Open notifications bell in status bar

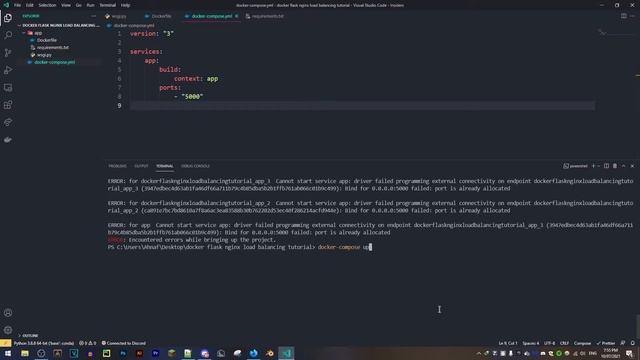pos(633,343)
